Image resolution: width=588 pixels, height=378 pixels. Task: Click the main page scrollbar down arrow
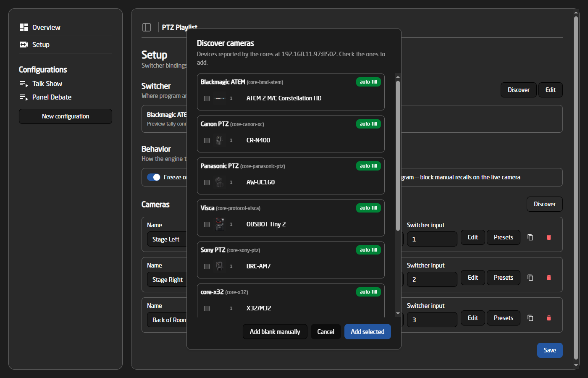coord(576,365)
